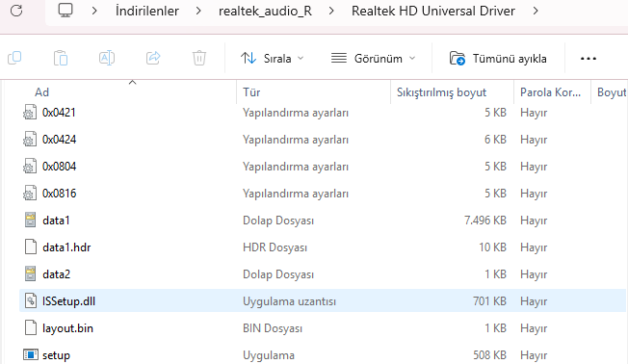Expand the chevron after İndirilenler
Screen dimensions: 628x364
click(x=198, y=11)
